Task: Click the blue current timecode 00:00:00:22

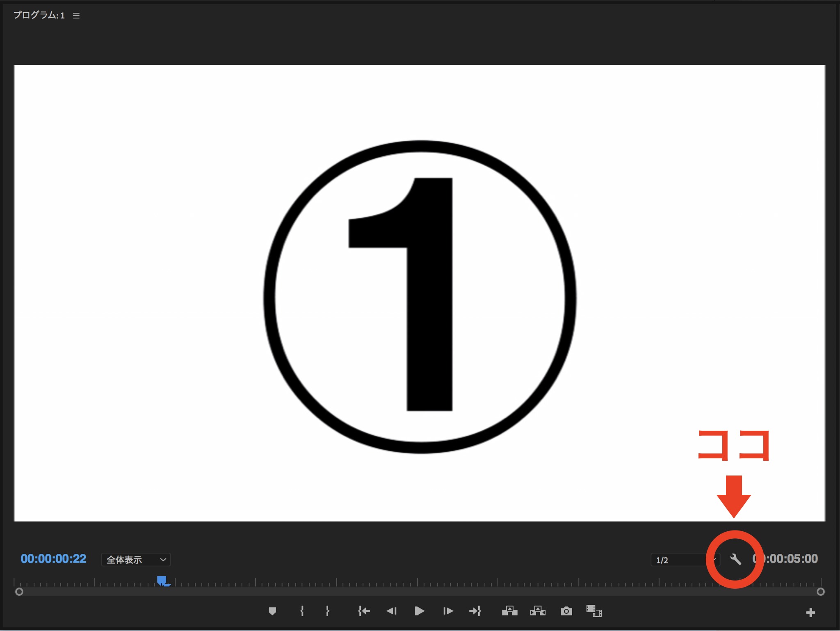Action: tap(53, 559)
